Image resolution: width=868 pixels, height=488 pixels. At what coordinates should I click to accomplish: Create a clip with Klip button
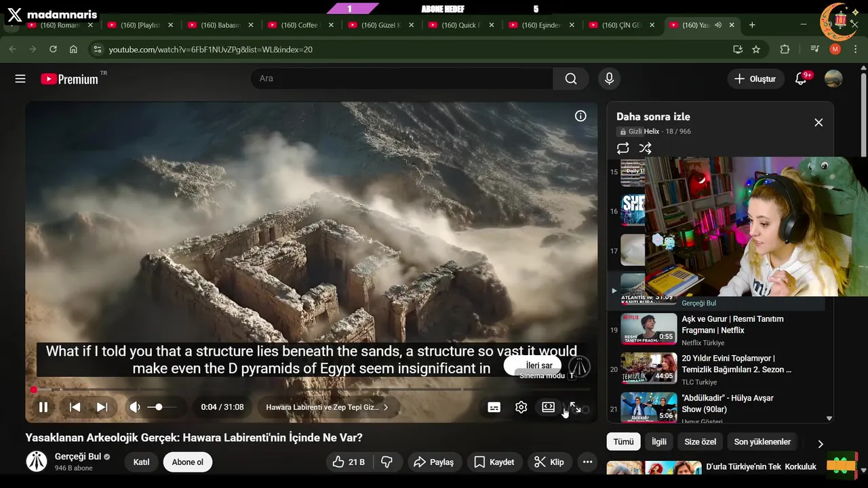tap(549, 462)
